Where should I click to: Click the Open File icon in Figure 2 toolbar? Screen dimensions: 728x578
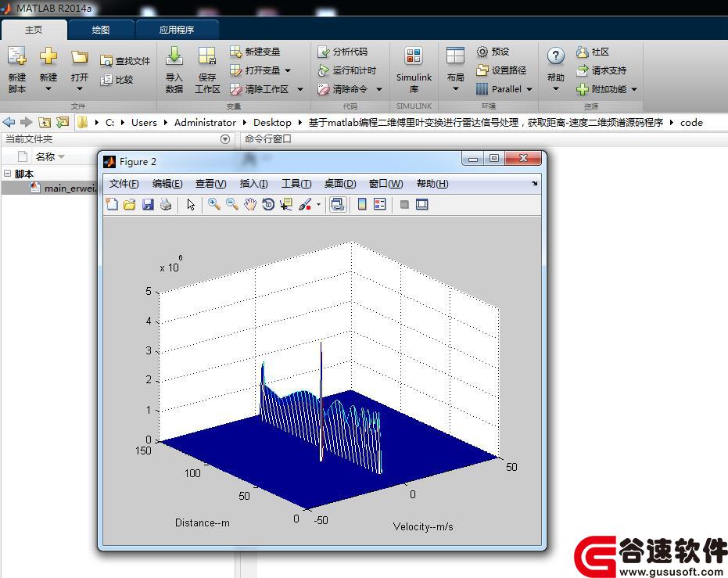tap(130, 204)
